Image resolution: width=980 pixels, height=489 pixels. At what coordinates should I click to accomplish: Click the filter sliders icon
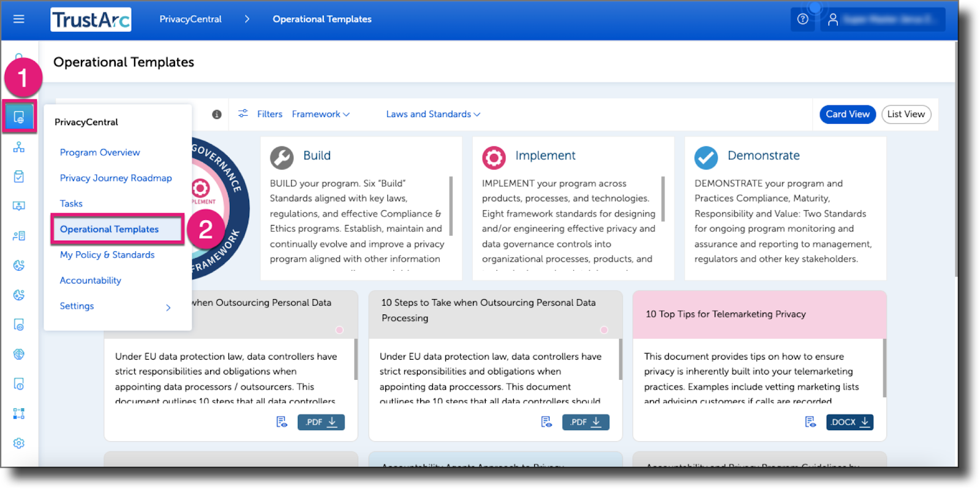click(243, 113)
